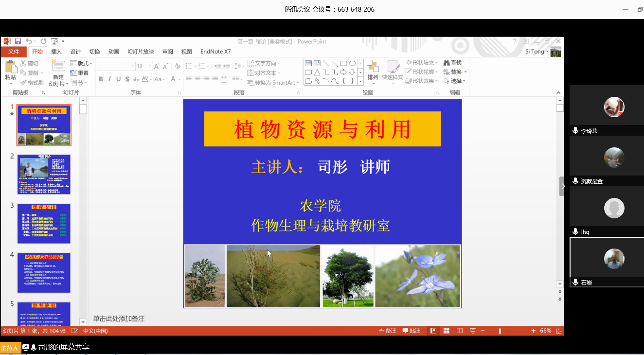Click the New Slide (新建幻灯片) icon
Viewport: 644px width, 355px height.
(x=58, y=68)
